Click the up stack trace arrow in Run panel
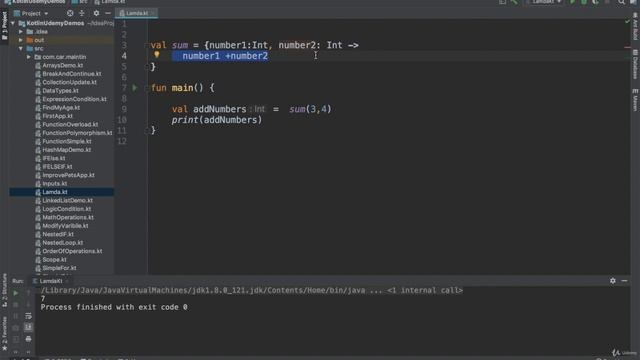Image resolution: width=640 pixels, height=360 pixels. tap(28, 293)
